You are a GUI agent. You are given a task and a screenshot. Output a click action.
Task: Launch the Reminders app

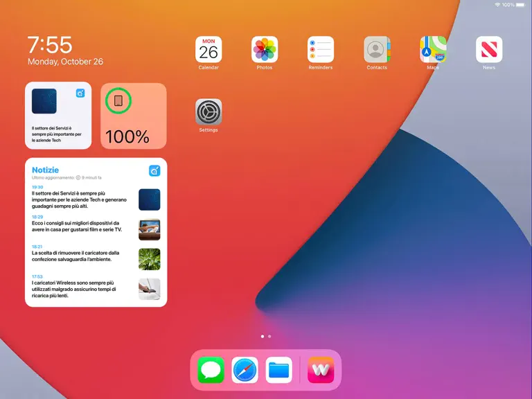pos(321,50)
